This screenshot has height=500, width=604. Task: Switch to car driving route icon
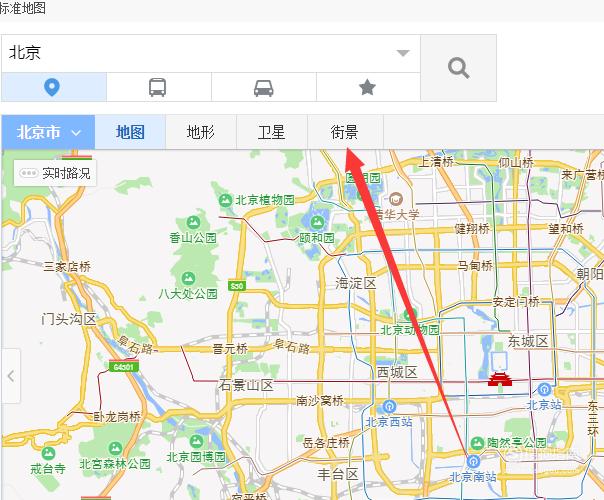pyautogui.click(x=264, y=87)
